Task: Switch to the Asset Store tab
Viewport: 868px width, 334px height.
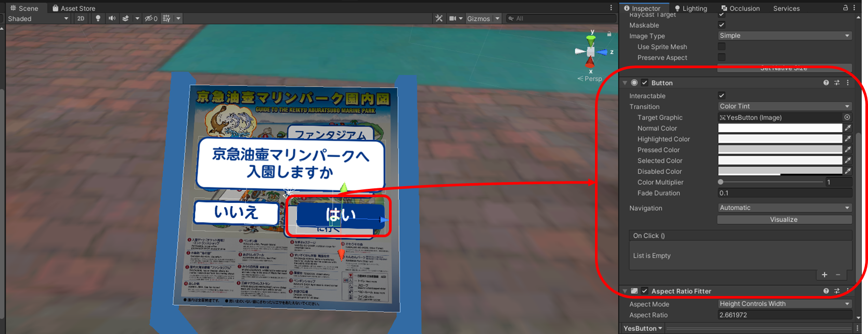Action: tap(74, 8)
